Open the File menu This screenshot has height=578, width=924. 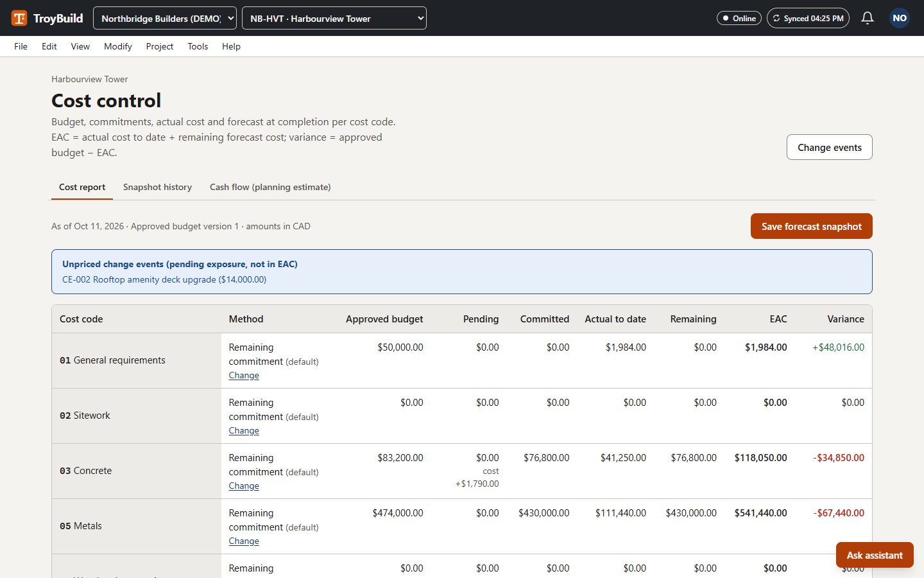point(21,46)
